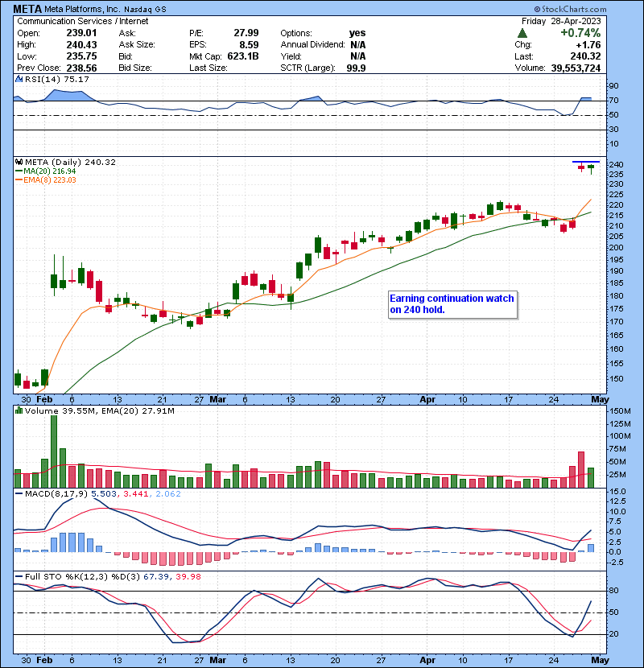The height and width of the screenshot is (668, 644).
Task: Click the RSI(14) indicator icon
Action: point(19,79)
